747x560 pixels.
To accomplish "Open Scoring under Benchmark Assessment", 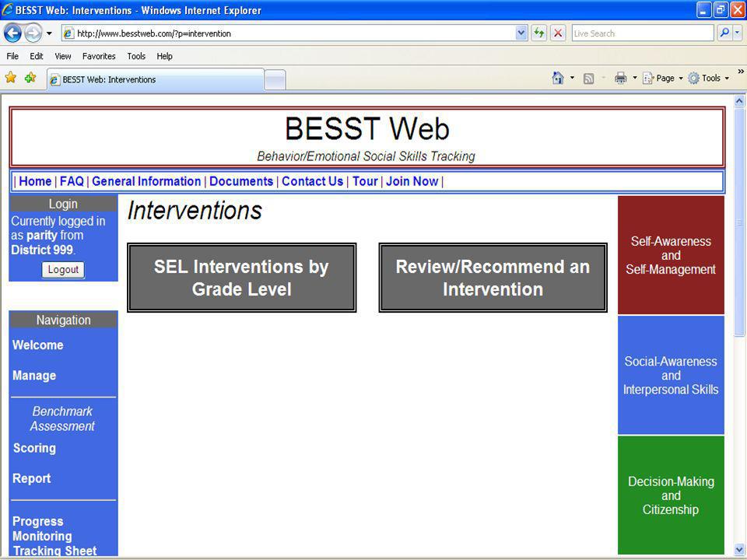I will pos(34,448).
